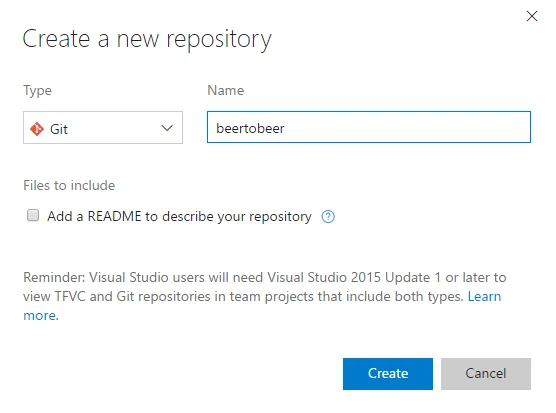Click the Git logo icon in Type field

pos(37,129)
